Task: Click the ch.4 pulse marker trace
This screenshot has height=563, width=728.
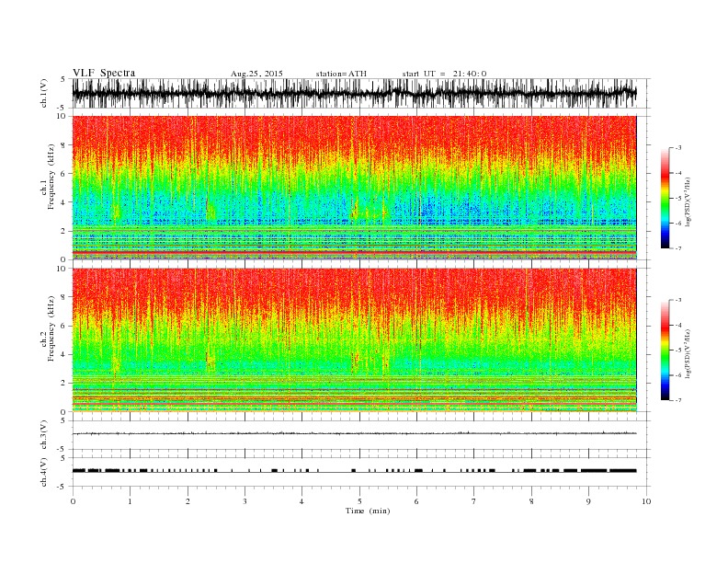Action: (x=354, y=471)
